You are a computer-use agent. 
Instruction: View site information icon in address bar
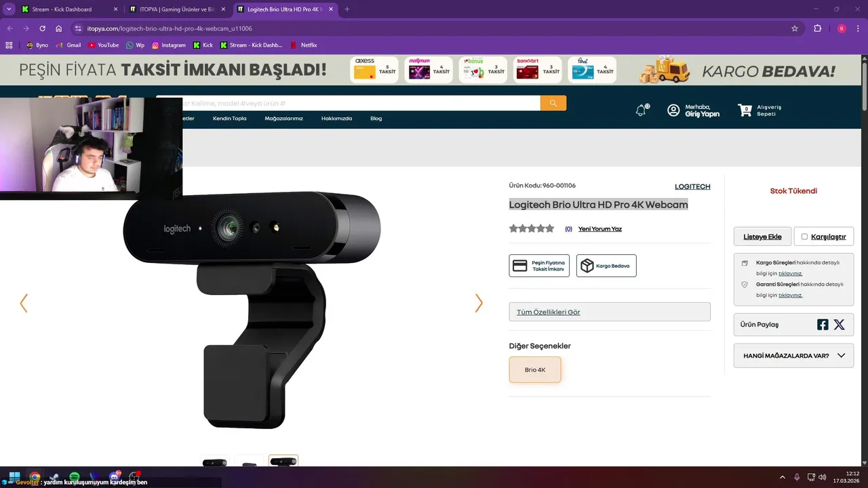tap(78, 28)
